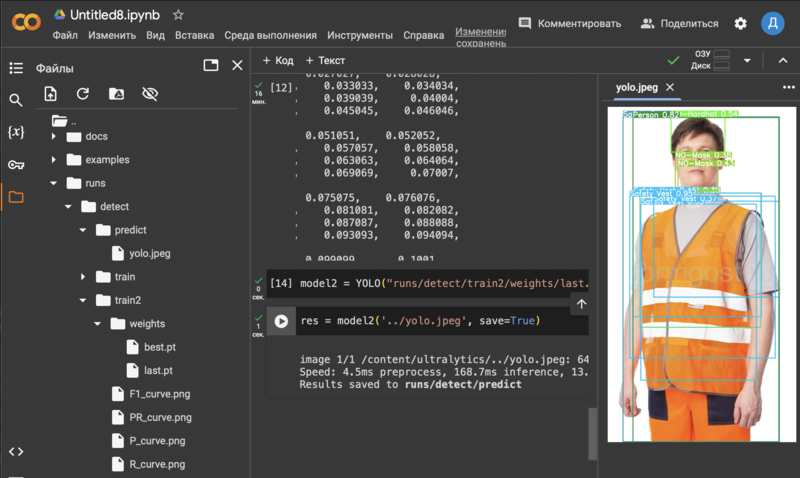Open the Инструменты menu
The width and height of the screenshot is (800, 478).
359,35
